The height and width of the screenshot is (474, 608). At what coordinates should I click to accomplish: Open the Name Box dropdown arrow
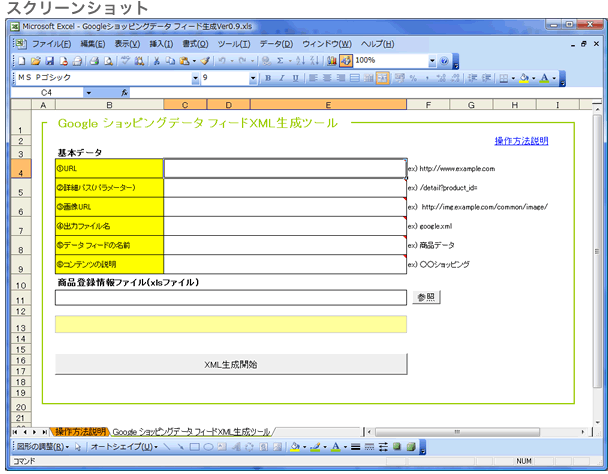pyautogui.click(x=89, y=93)
